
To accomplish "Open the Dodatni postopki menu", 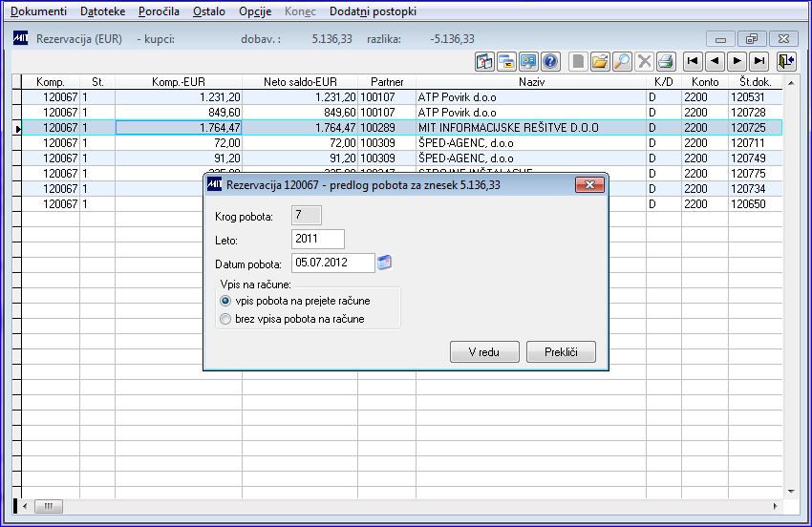I will (x=373, y=11).
